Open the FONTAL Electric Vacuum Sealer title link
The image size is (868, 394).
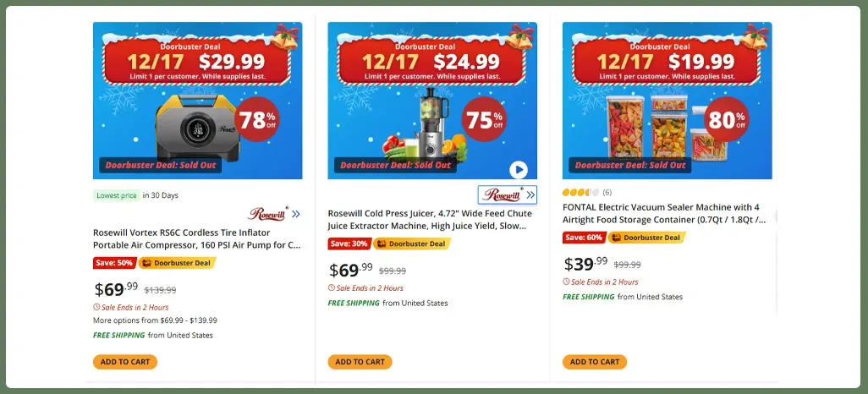pos(664,213)
